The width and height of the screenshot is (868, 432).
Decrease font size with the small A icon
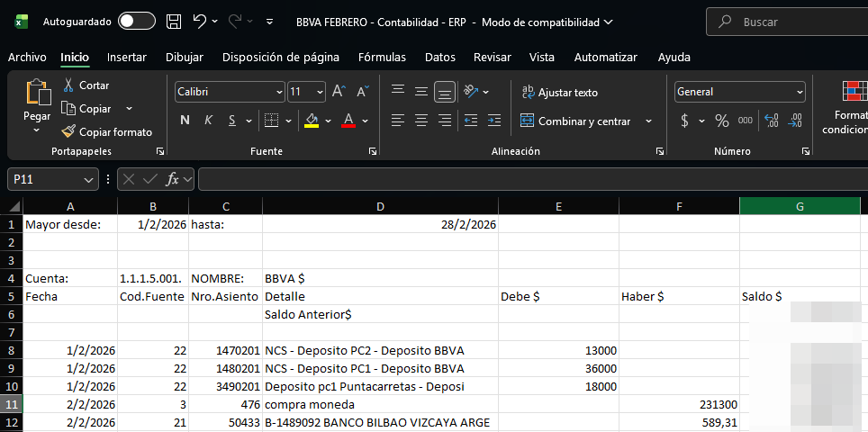[x=363, y=91]
